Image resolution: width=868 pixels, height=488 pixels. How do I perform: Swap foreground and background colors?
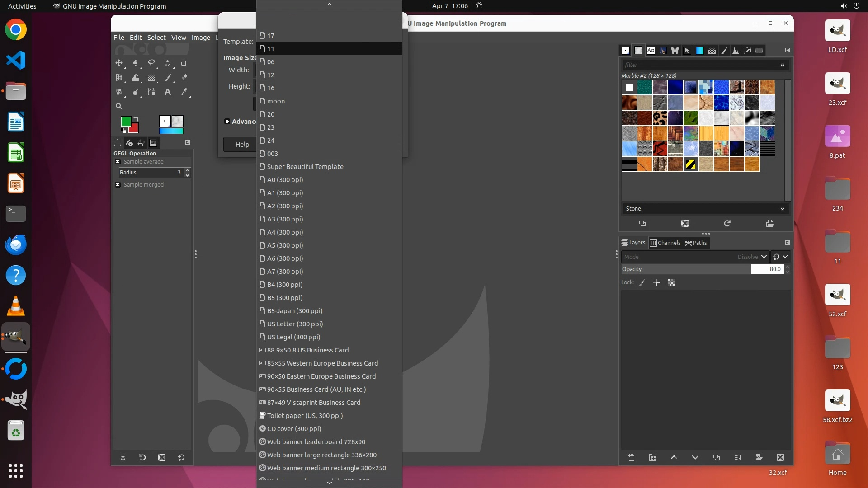click(x=136, y=119)
